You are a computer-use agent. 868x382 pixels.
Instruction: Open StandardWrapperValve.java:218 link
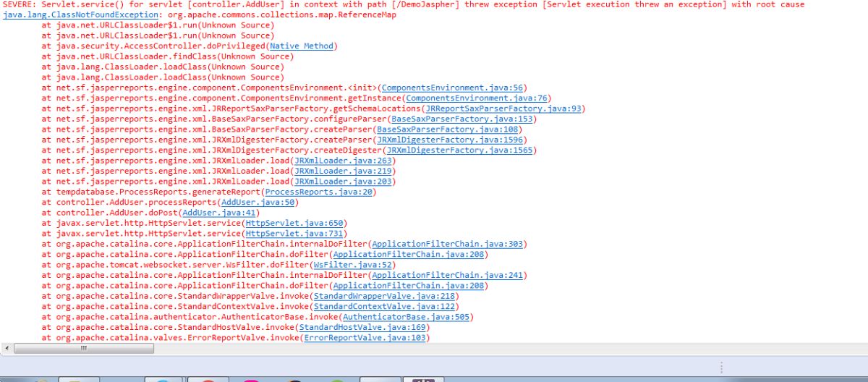click(x=383, y=297)
